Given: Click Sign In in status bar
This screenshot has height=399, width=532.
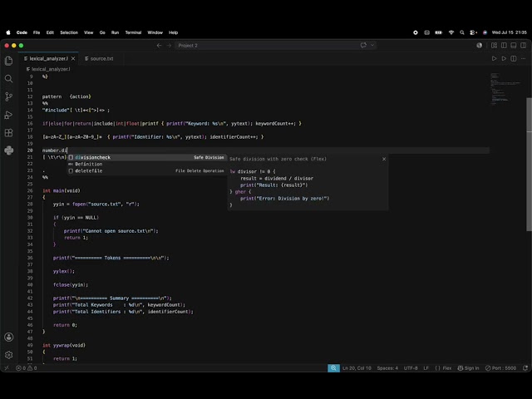Looking at the screenshot, I should click(x=468, y=368).
